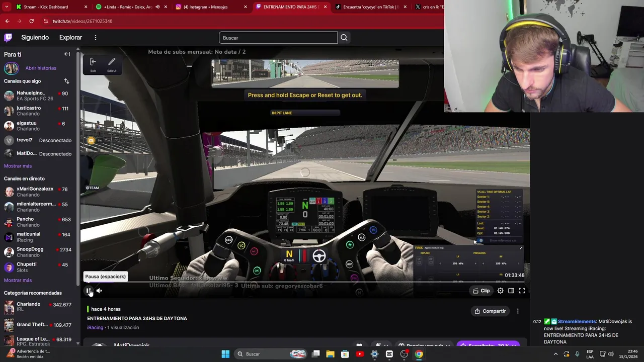The image size is (644, 362).
Task: Create a clip with the Clip button
Action: pos(481,291)
